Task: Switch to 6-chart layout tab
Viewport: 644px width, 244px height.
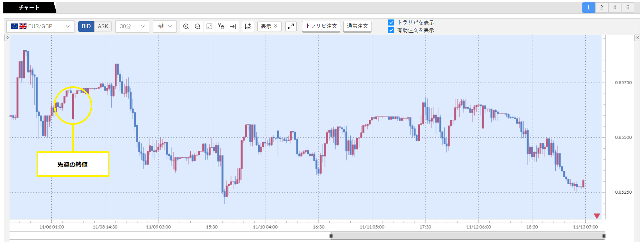Action: point(628,7)
